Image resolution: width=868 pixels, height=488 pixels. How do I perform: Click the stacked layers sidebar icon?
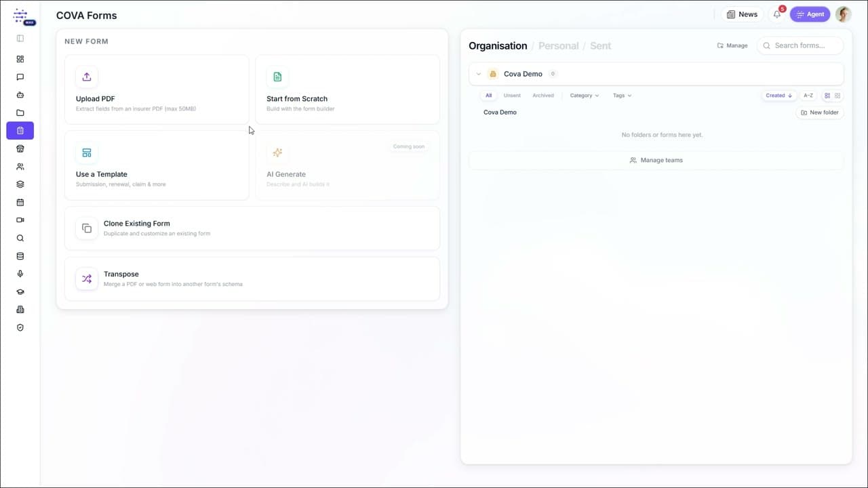pos(20,184)
